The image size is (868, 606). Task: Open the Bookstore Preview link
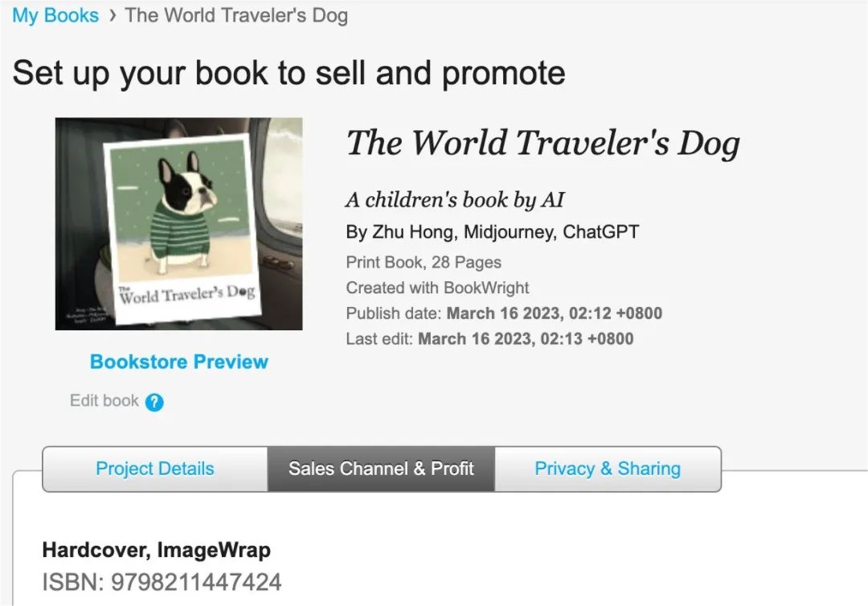(x=179, y=362)
